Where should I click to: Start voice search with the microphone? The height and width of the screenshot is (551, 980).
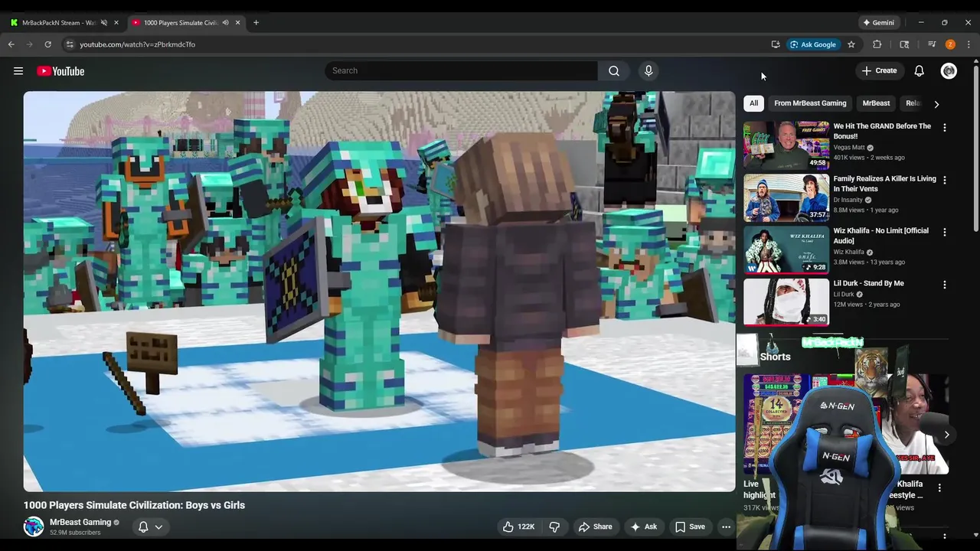point(648,71)
